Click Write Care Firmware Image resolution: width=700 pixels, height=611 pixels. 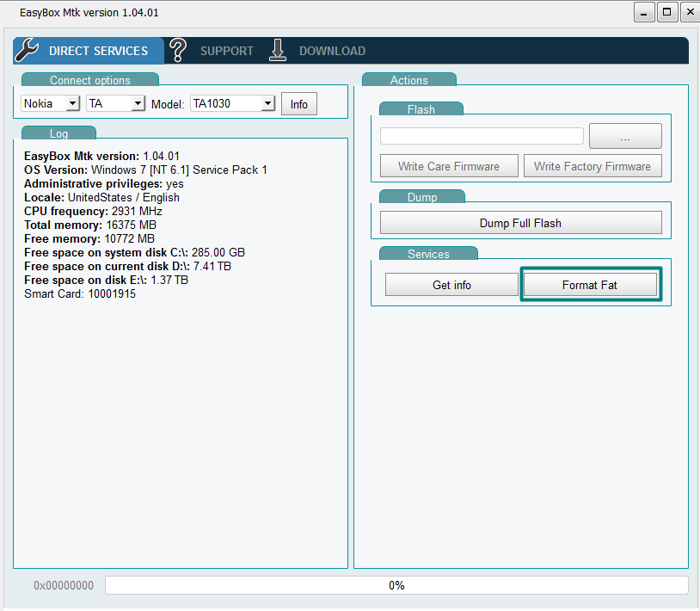pyautogui.click(x=449, y=166)
